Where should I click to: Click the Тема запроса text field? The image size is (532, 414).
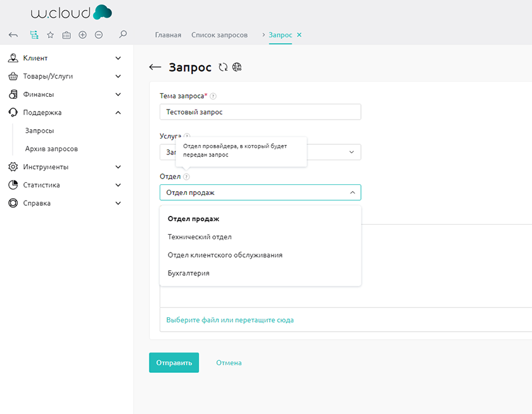click(x=260, y=112)
